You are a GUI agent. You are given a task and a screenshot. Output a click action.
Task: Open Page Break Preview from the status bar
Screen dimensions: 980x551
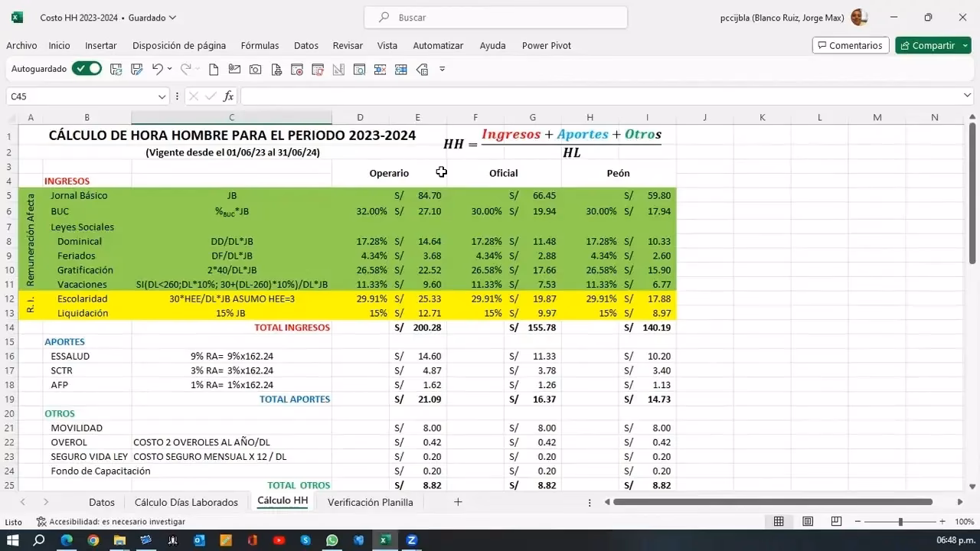[x=835, y=521]
